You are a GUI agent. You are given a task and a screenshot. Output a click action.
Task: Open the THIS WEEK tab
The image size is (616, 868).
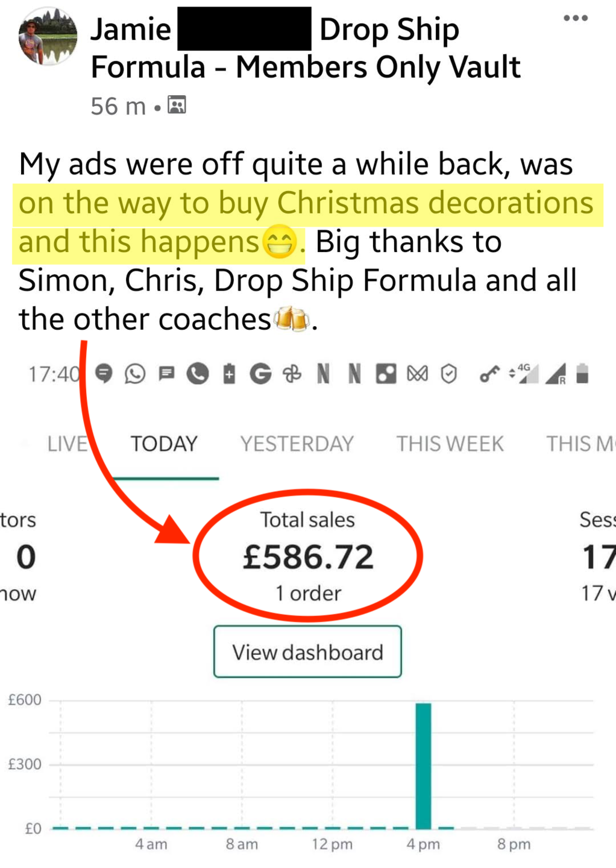pos(450,444)
